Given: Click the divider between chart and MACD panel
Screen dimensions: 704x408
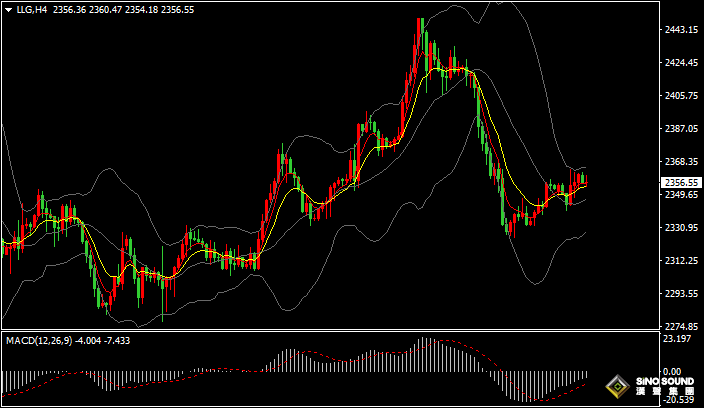Looking at the screenshot, I should point(330,332).
